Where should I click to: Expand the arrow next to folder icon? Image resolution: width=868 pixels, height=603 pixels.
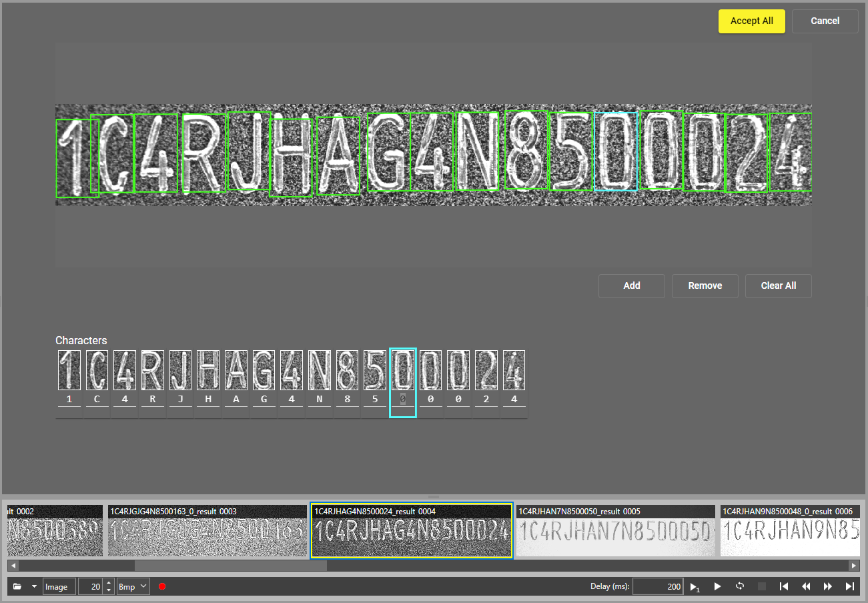click(34, 587)
